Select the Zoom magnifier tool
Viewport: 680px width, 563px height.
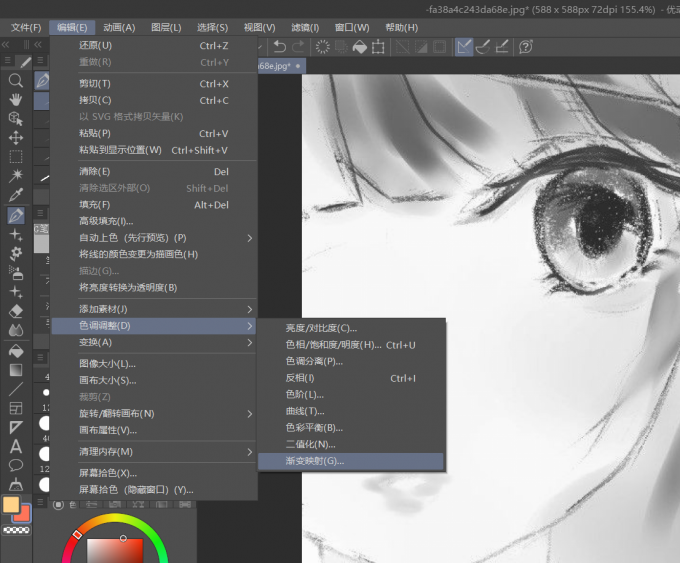16,81
